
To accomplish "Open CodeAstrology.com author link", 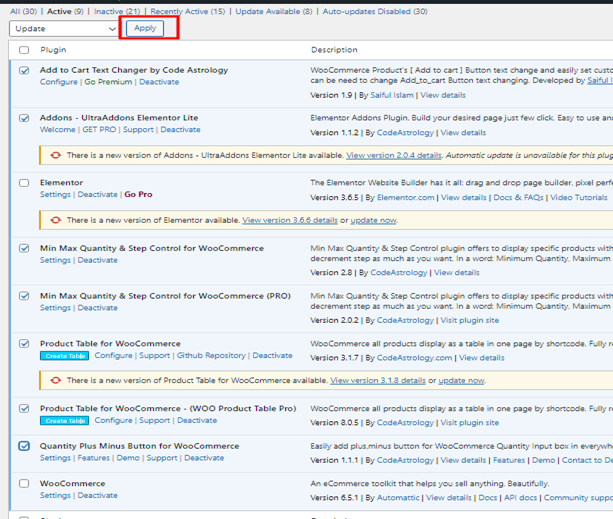I will click(x=414, y=358).
